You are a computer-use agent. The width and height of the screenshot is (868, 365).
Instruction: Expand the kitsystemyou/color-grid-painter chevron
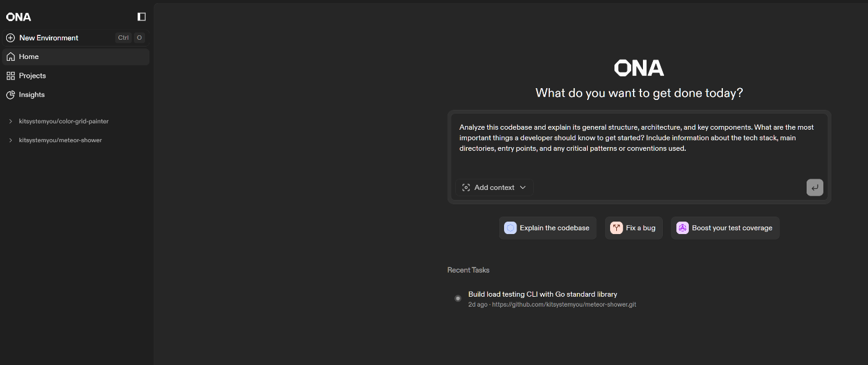11,122
